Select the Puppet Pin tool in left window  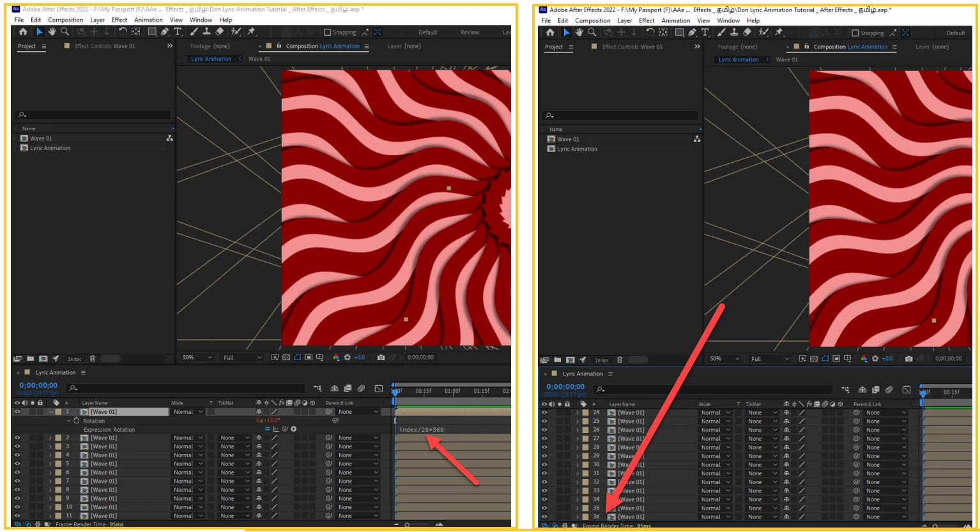coord(251,31)
